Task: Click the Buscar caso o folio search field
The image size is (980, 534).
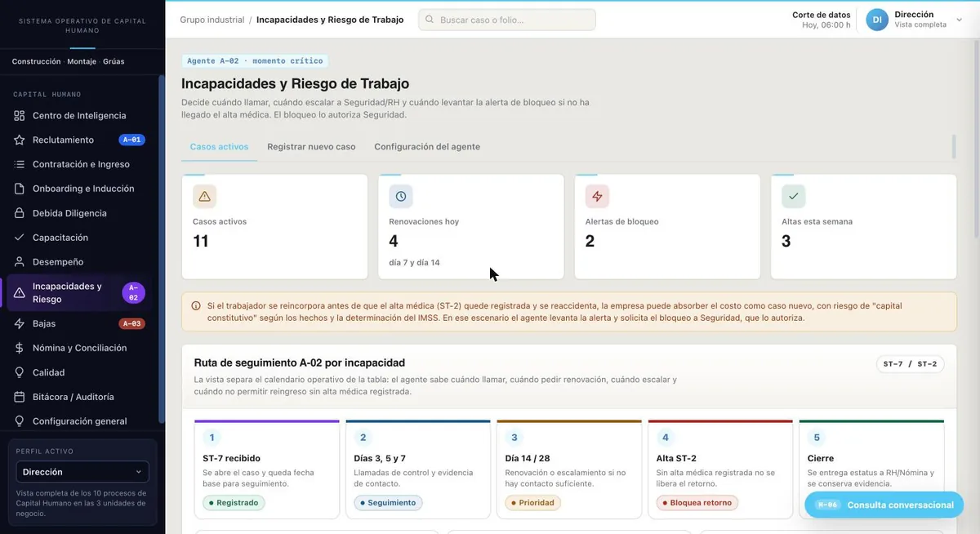Action: tap(507, 20)
